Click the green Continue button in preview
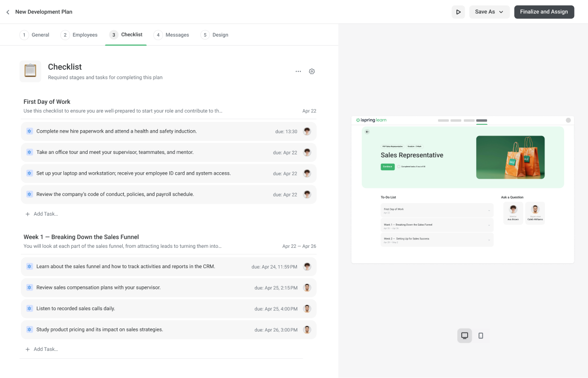 (388, 167)
